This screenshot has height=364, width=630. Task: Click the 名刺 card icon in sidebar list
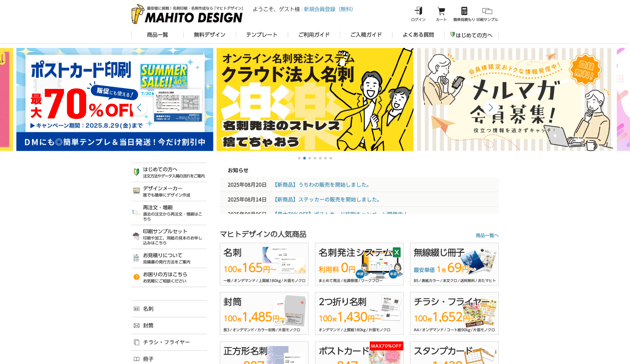pos(136,309)
